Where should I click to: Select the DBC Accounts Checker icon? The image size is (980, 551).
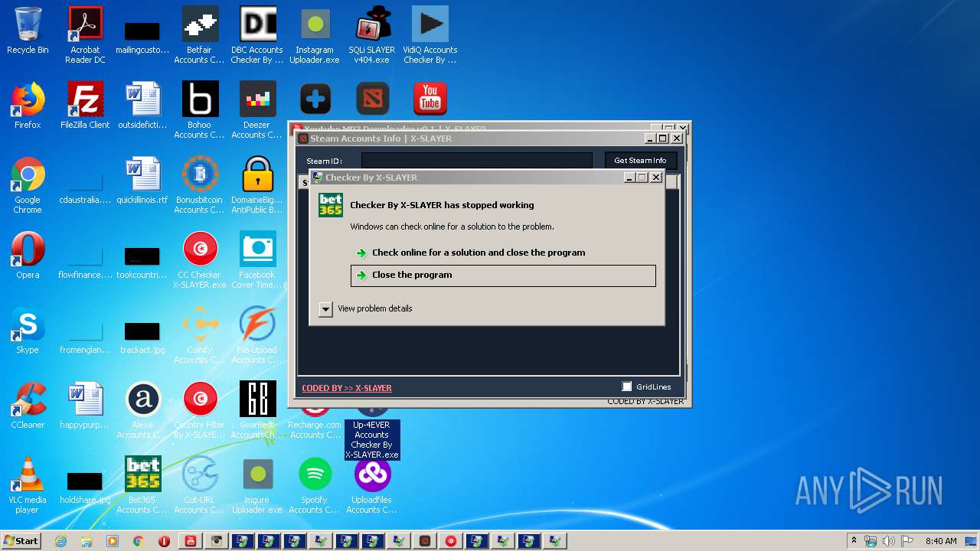coord(257,35)
